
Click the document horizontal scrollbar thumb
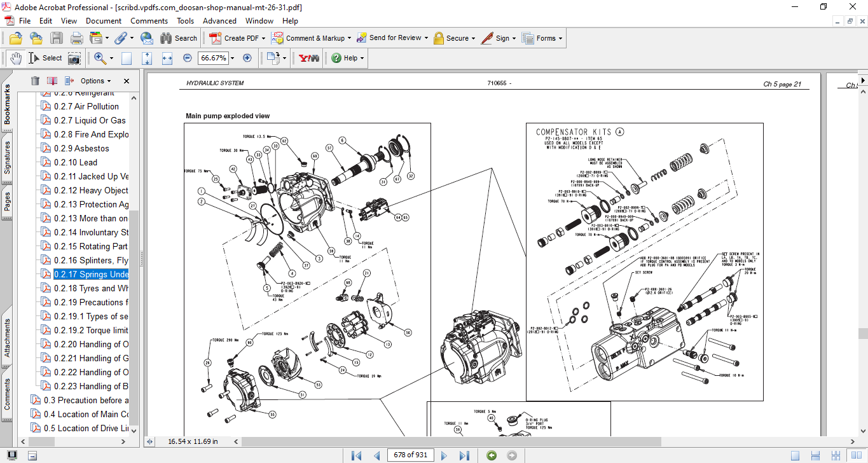tap(451, 441)
